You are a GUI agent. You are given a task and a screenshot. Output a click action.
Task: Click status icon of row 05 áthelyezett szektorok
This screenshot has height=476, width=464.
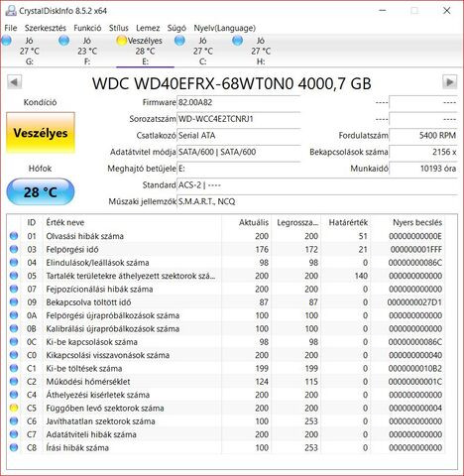(x=14, y=276)
